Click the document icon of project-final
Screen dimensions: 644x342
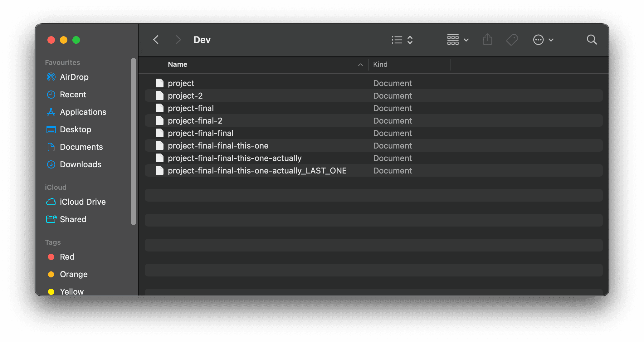160,108
